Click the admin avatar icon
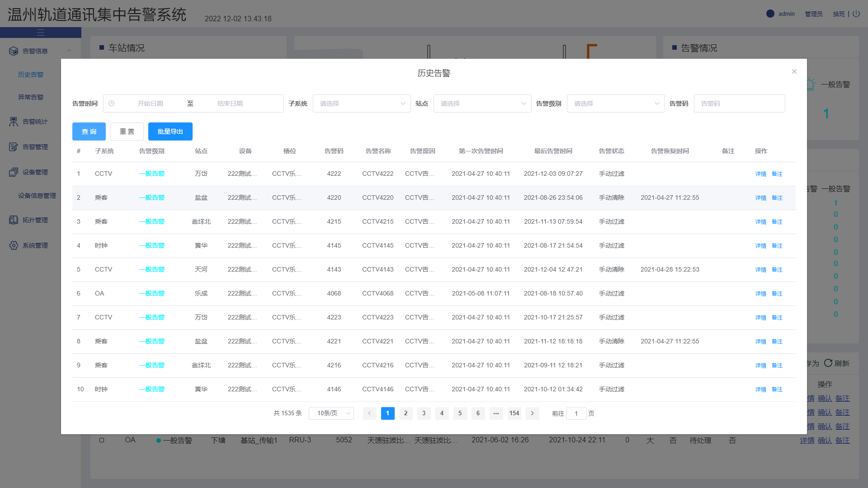 (x=770, y=14)
